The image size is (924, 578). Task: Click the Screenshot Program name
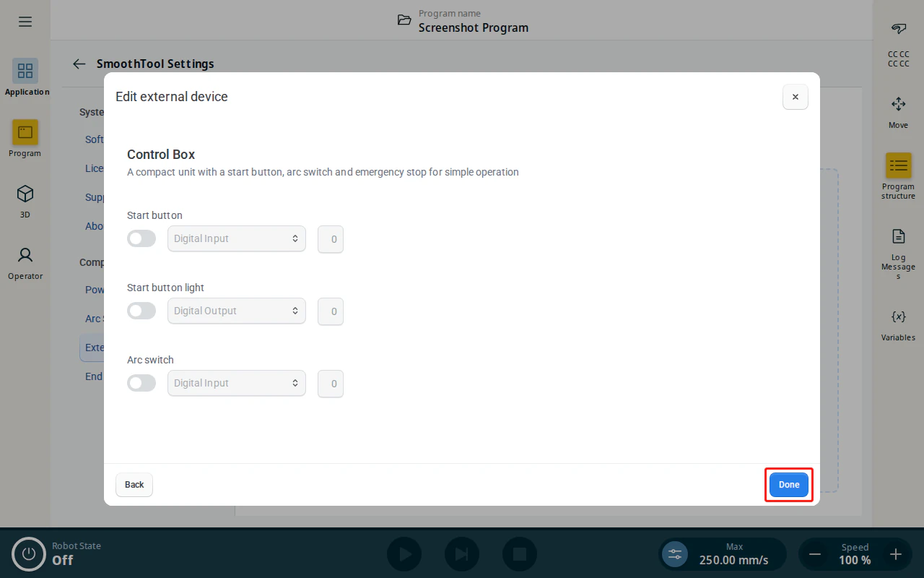tap(474, 28)
